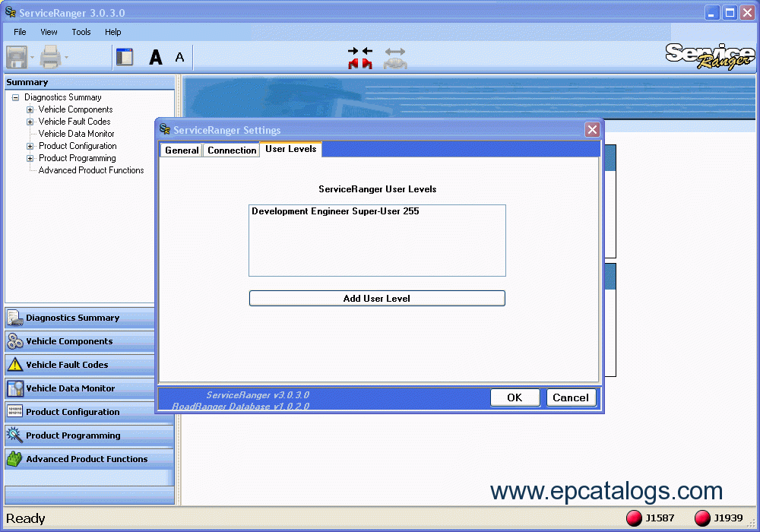Maximize the ServiceRanger main window
Screen dimensions: 760x532
730,13
